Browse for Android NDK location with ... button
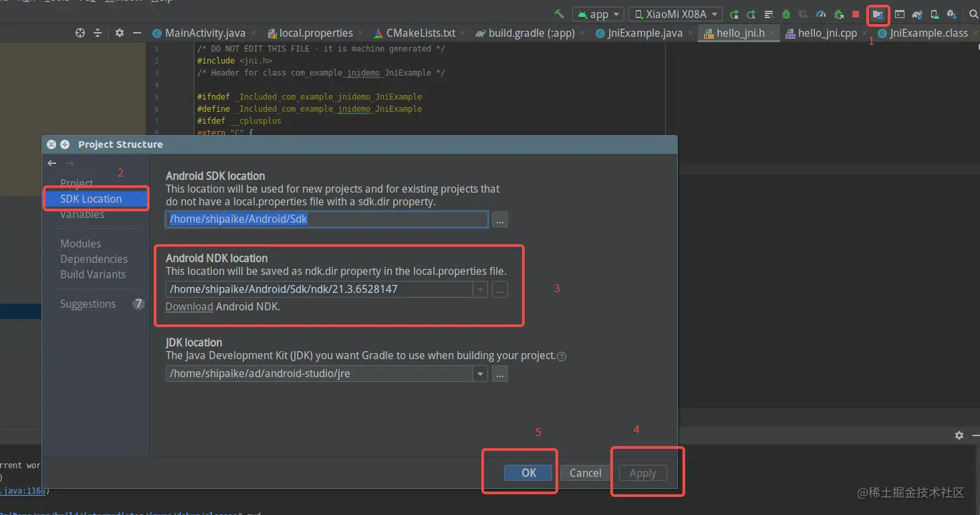The width and height of the screenshot is (980, 515). (x=500, y=289)
